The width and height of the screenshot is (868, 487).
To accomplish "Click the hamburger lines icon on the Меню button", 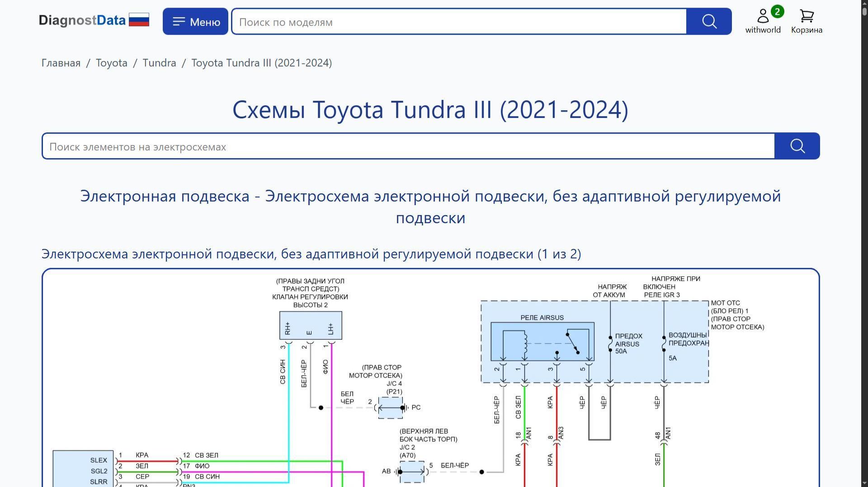I will [x=179, y=21].
